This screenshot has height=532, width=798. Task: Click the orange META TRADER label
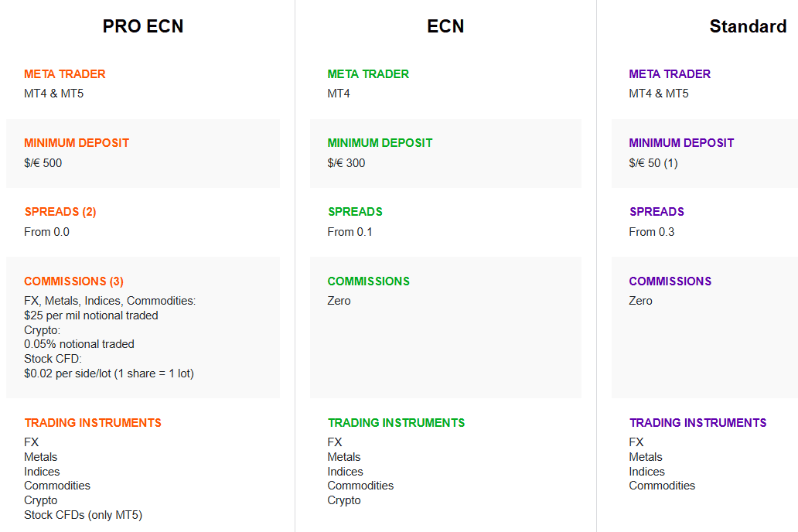[65, 74]
